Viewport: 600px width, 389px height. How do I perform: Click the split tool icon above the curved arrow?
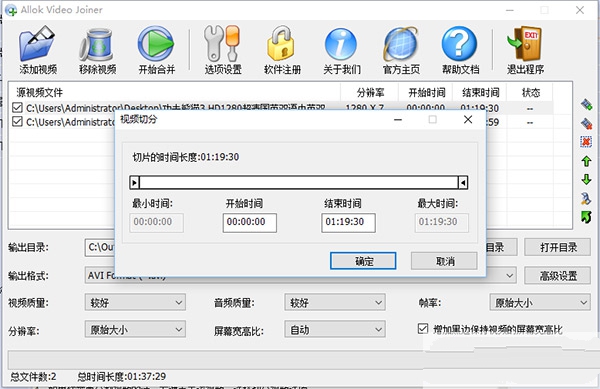[x=586, y=199]
